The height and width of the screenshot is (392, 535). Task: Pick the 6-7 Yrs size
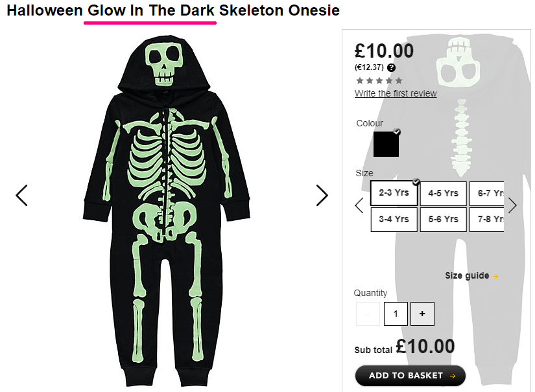[x=487, y=193]
